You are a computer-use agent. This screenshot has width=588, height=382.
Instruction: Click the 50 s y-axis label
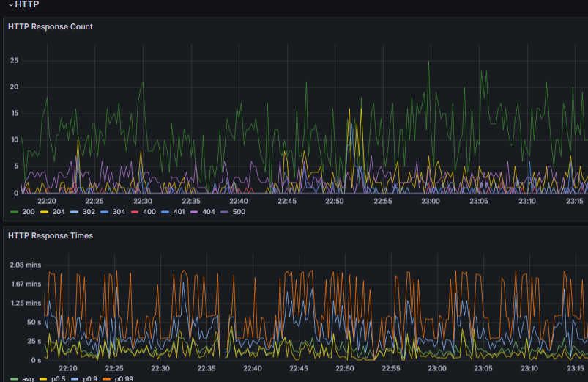pos(34,323)
